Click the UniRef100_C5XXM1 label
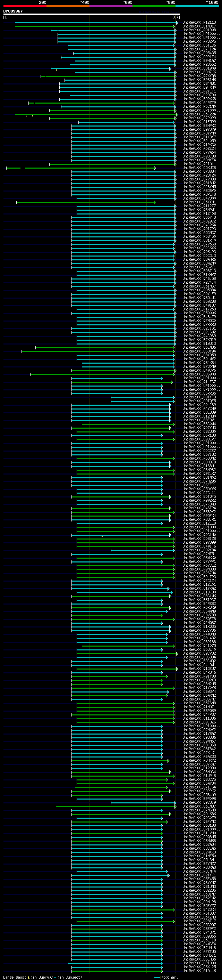 point(199,202)
